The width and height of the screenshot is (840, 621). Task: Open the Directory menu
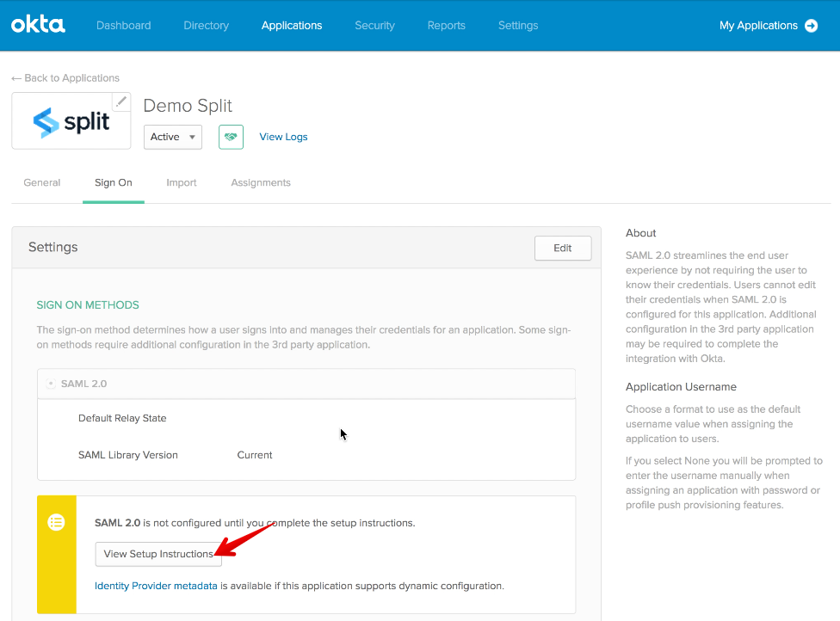[x=207, y=26]
